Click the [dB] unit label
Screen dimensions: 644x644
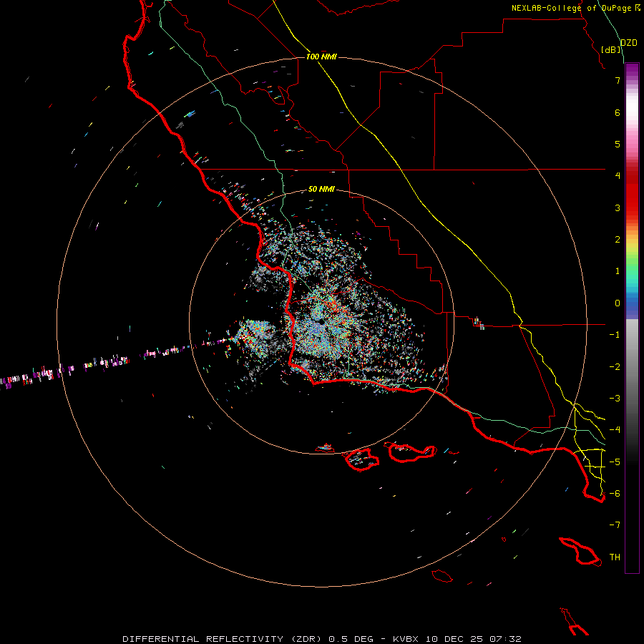click(x=611, y=49)
